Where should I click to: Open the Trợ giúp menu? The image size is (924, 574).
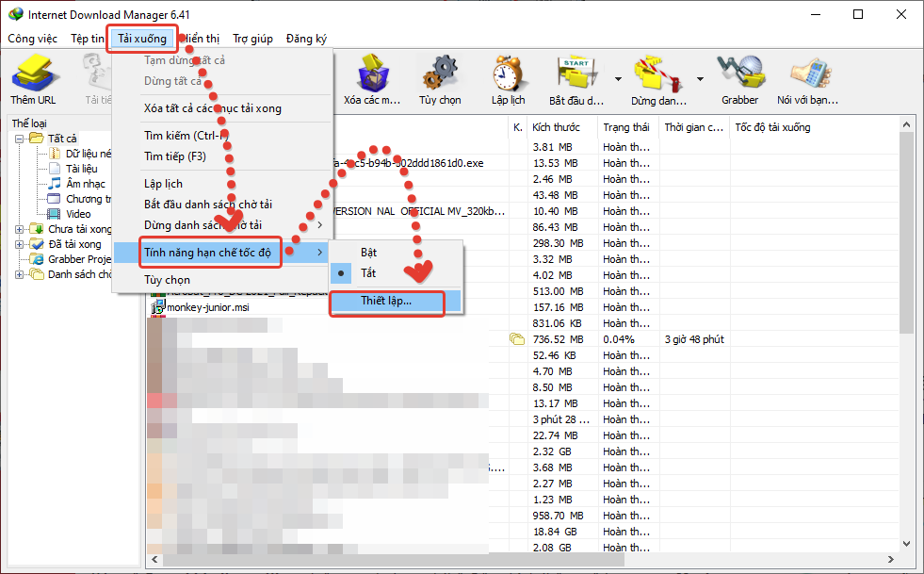(x=252, y=39)
